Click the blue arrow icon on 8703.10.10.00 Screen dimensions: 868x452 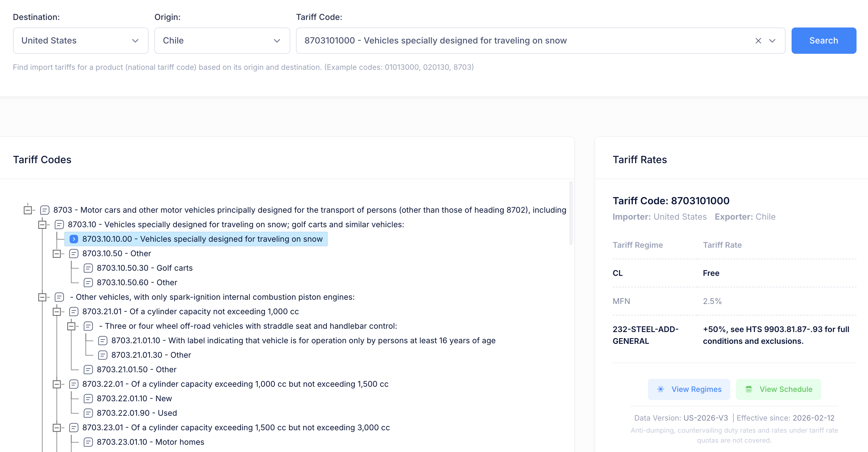click(x=74, y=239)
